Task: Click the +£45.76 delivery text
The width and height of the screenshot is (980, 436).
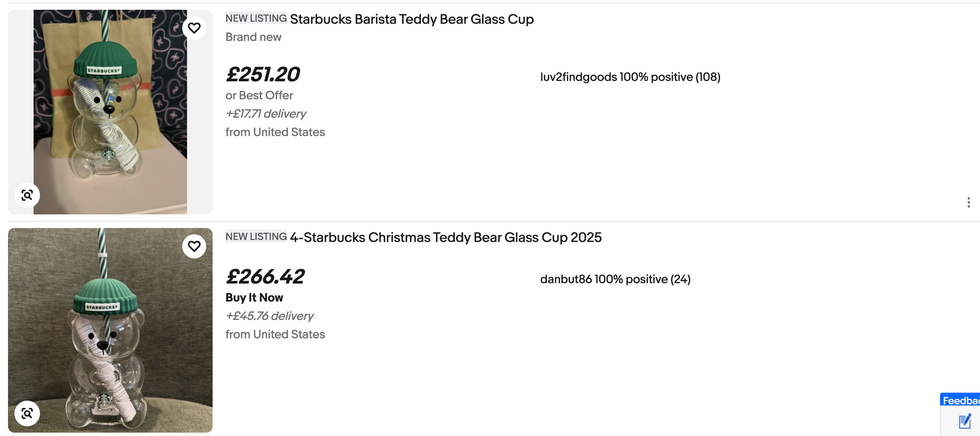Action: click(x=267, y=316)
